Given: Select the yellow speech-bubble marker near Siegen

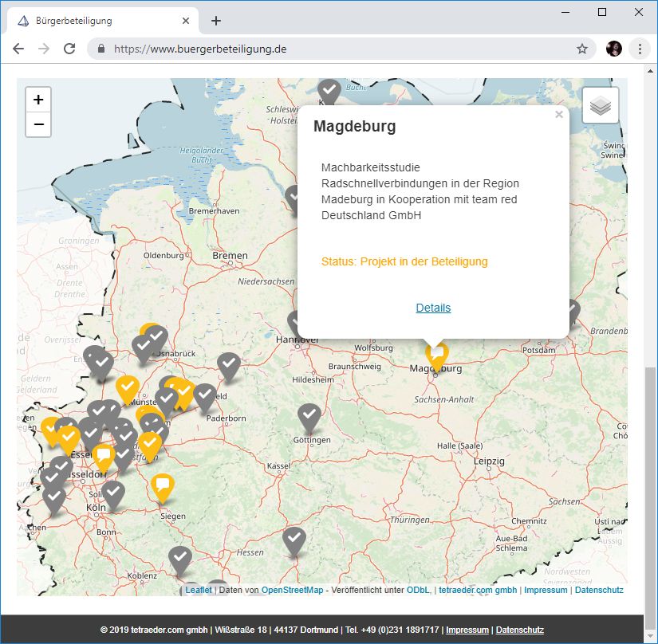Looking at the screenshot, I should coord(163,485).
